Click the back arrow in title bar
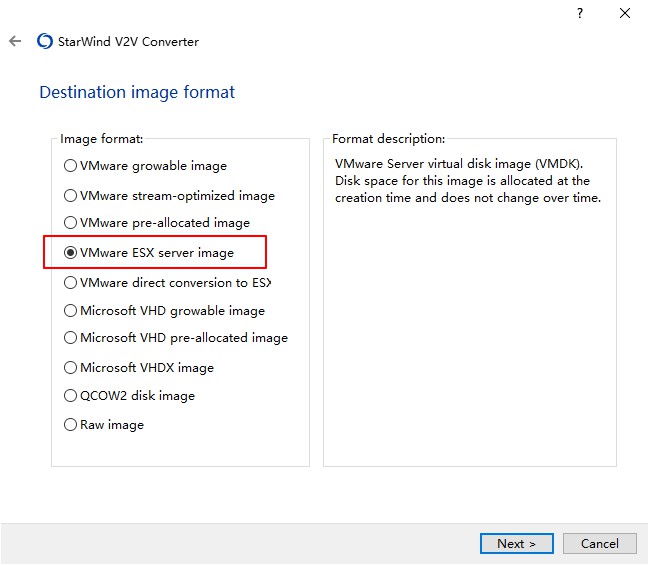 click(x=15, y=41)
